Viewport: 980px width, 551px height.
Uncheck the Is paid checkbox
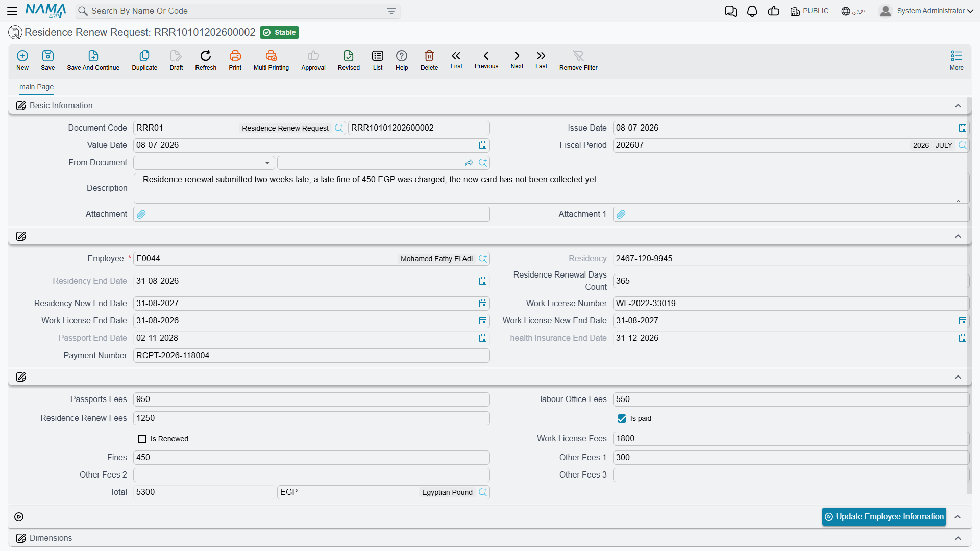[x=622, y=418]
